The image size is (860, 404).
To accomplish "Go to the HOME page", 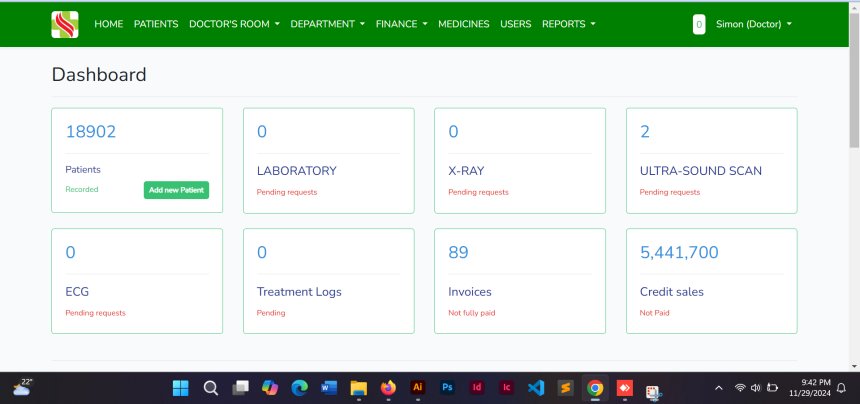I will coord(109,24).
